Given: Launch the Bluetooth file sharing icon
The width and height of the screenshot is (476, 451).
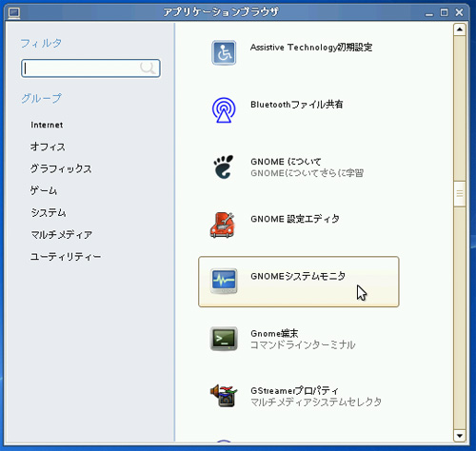Looking at the screenshot, I should click(224, 110).
